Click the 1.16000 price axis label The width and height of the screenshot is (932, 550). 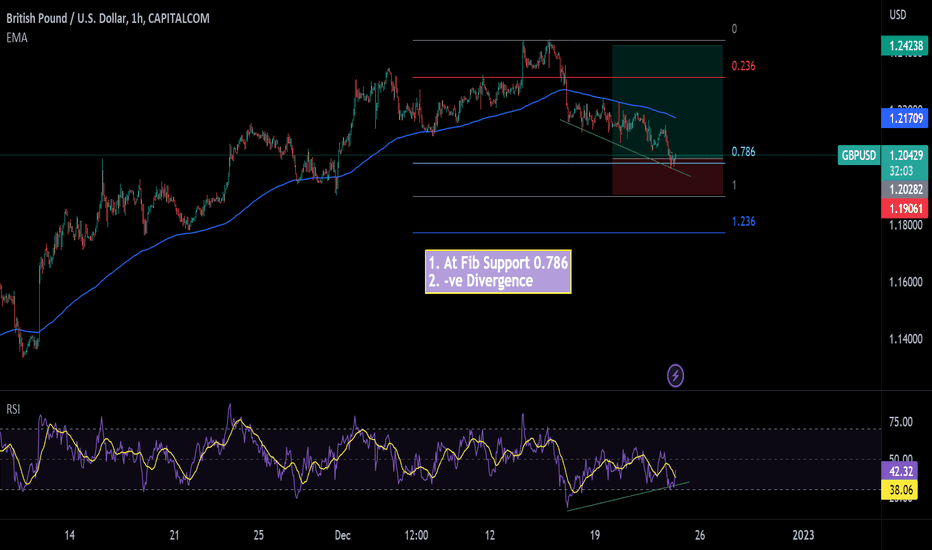(905, 282)
